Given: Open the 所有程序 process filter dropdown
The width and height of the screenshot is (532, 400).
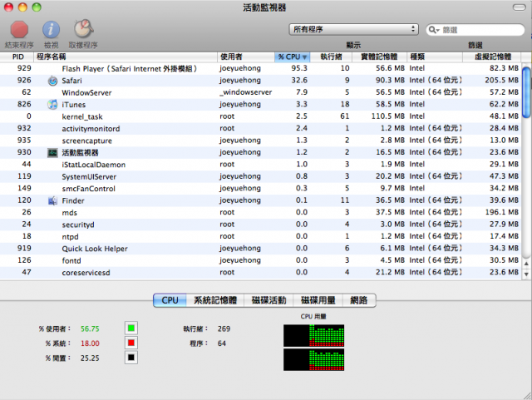Looking at the screenshot, I should pos(353,29).
